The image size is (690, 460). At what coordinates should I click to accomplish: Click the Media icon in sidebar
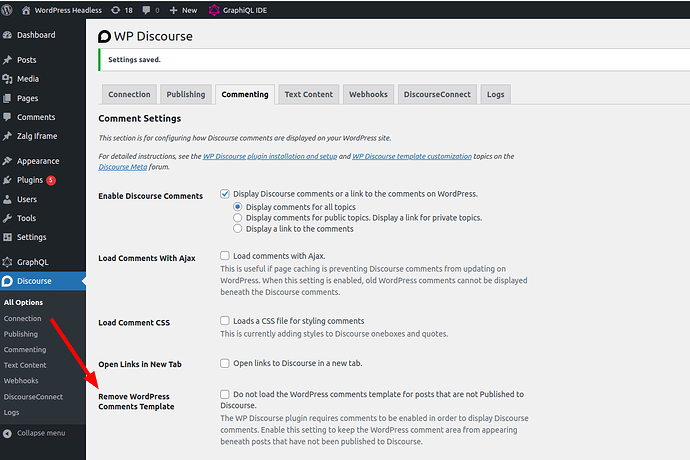point(7,79)
